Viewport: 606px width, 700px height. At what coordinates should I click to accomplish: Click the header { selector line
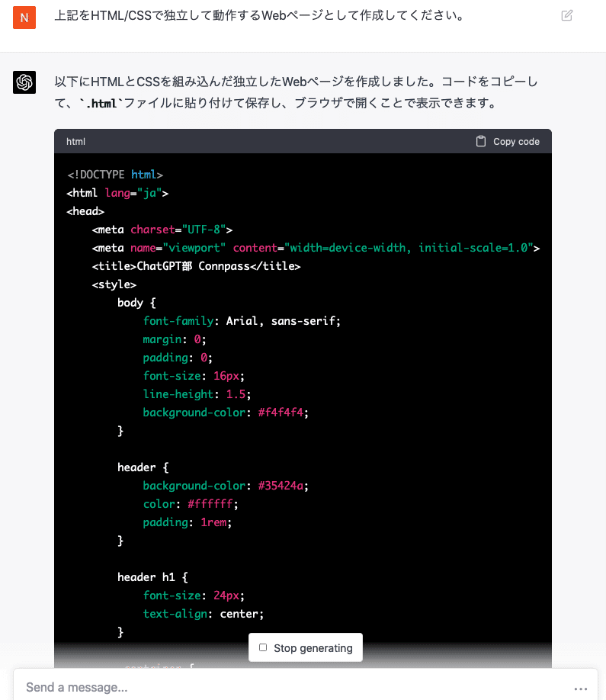tap(143, 467)
